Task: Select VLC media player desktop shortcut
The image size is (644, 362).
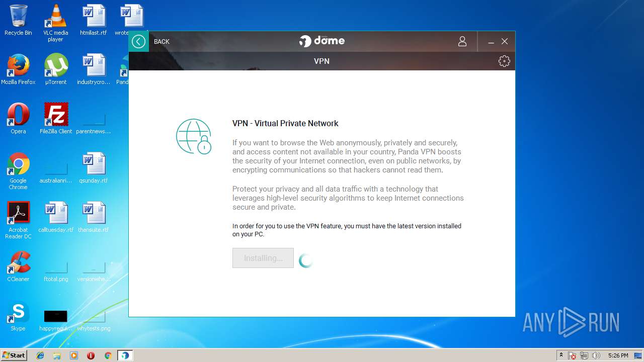Action: [55, 23]
